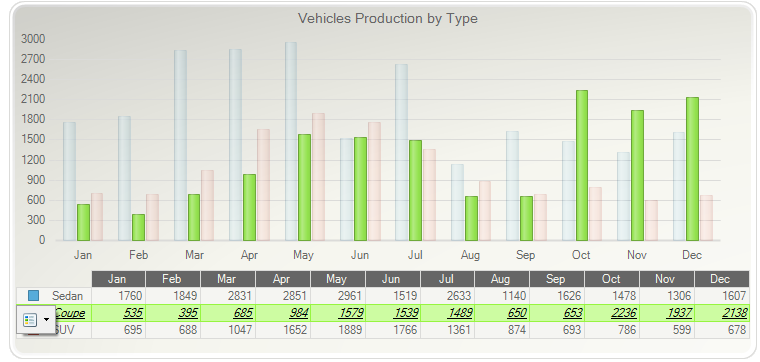This screenshot has height=362, width=760.
Task: Click Sedan value 1760 cell
Action: [x=118, y=296]
